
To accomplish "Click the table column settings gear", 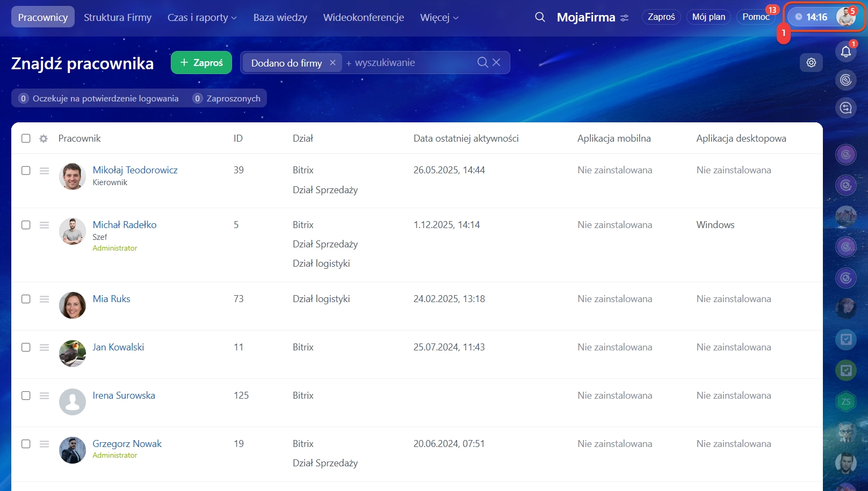I will click(44, 138).
